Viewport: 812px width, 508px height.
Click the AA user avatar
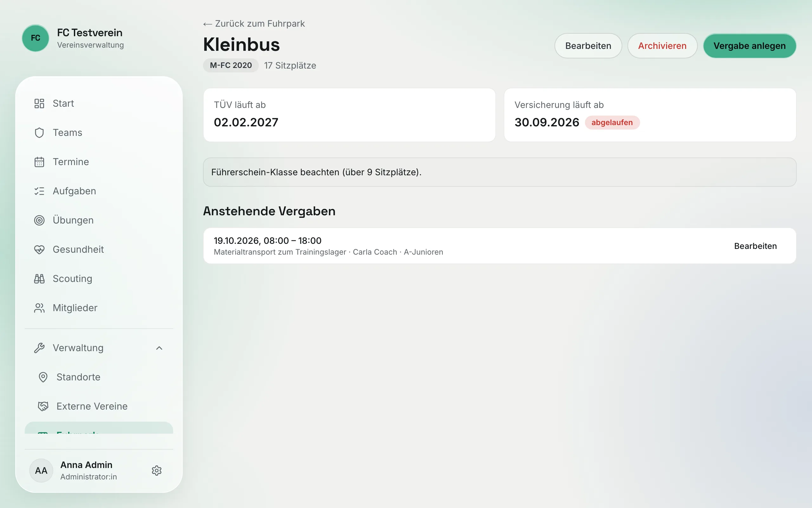coord(41,470)
